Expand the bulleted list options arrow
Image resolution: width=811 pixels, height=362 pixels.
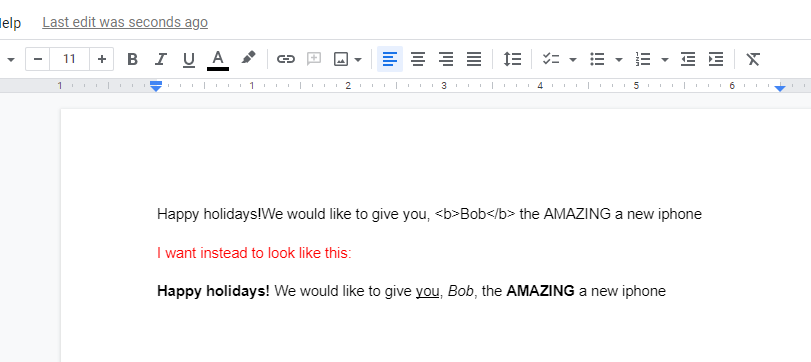pyautogui.click(x=619, y=59)
